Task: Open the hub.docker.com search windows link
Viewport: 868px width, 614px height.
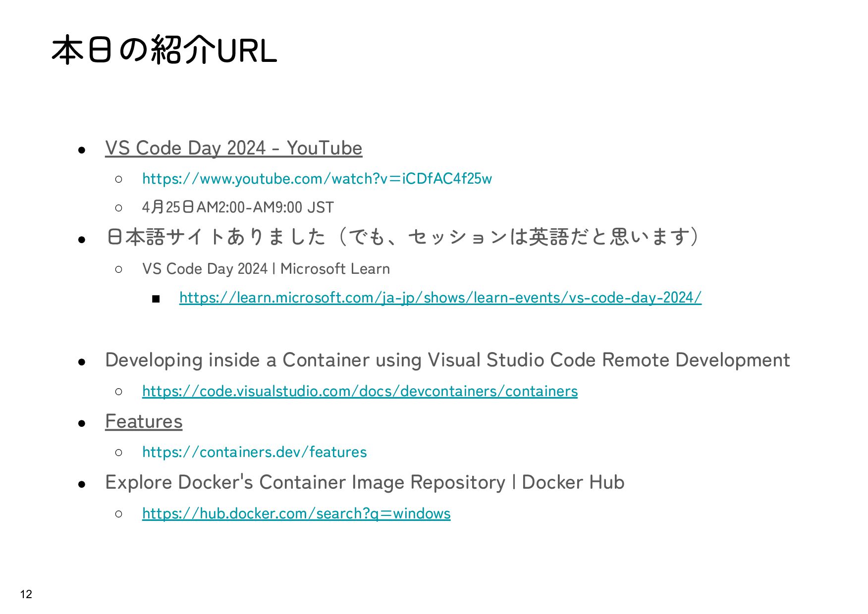Action: click(x=296, y=513)
